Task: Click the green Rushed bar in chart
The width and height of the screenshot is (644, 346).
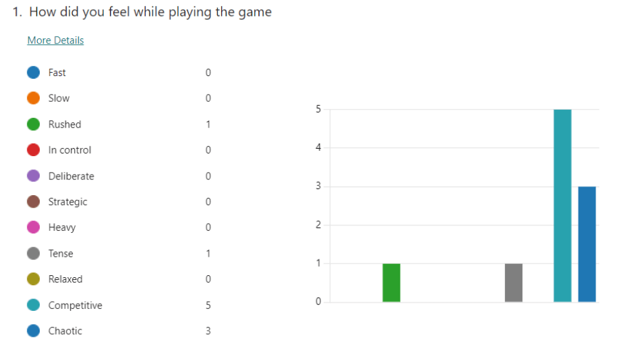Action: (391, 282)
